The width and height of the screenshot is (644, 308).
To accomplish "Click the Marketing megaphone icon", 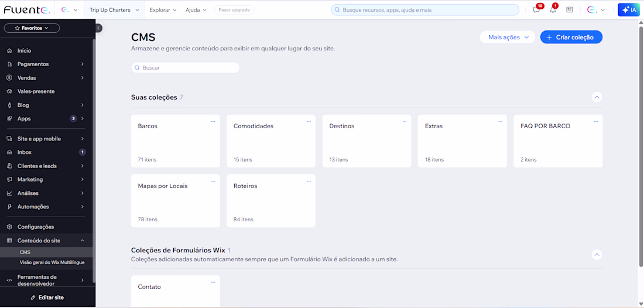I will 9,179.
